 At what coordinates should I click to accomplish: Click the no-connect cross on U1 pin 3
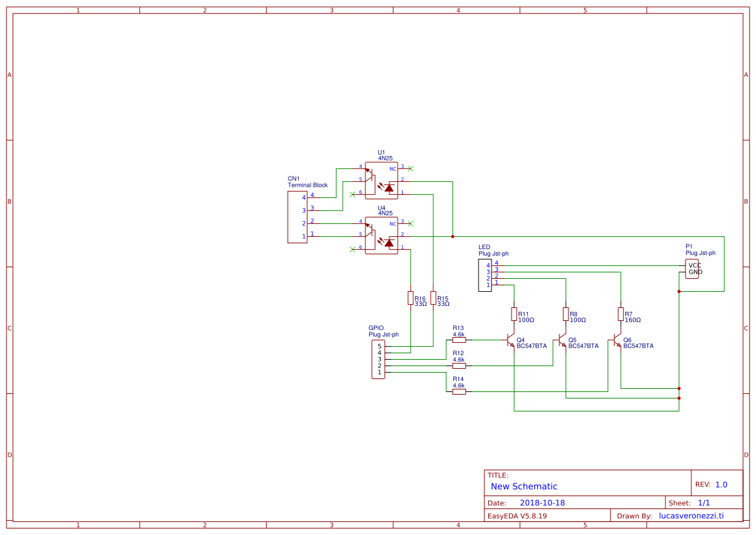409,167
